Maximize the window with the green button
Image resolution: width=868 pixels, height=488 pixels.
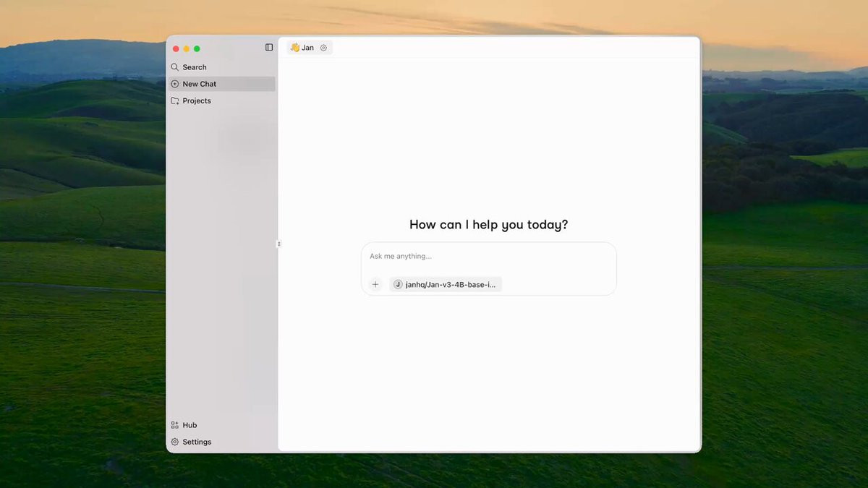click(x=197, y=48)
